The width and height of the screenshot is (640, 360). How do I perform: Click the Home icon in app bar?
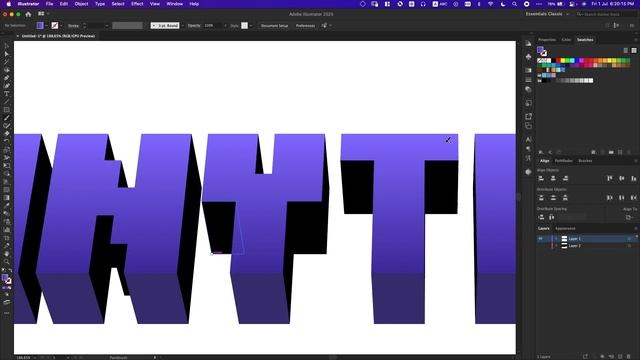(28, 14)
